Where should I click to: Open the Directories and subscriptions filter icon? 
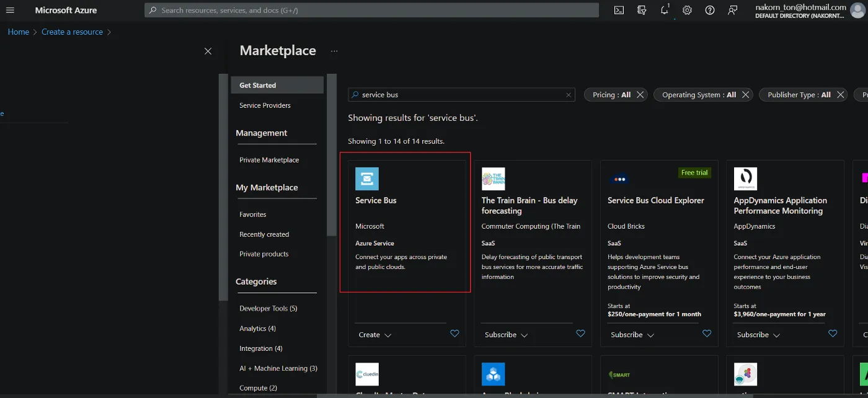coord(642,10)
